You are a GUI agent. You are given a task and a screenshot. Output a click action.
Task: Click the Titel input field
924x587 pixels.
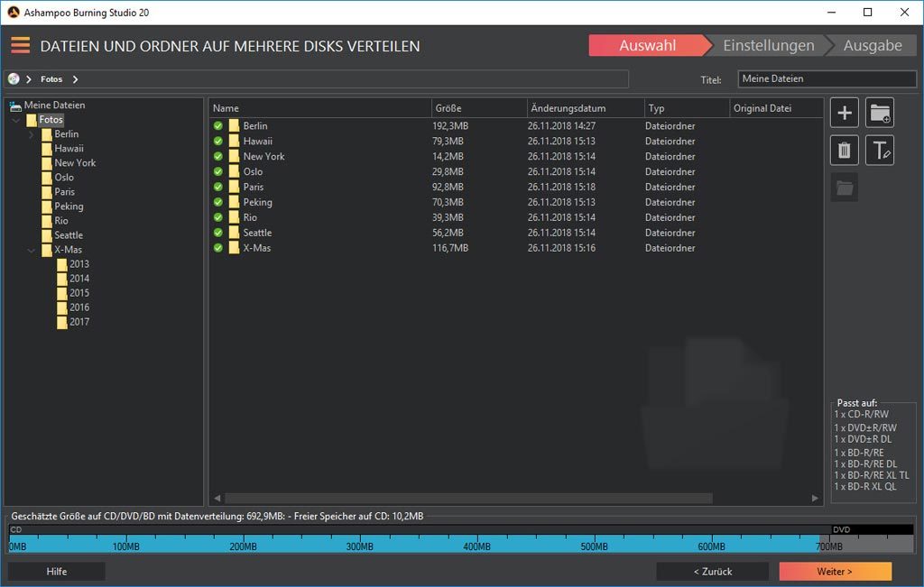(x=827, y=78)
